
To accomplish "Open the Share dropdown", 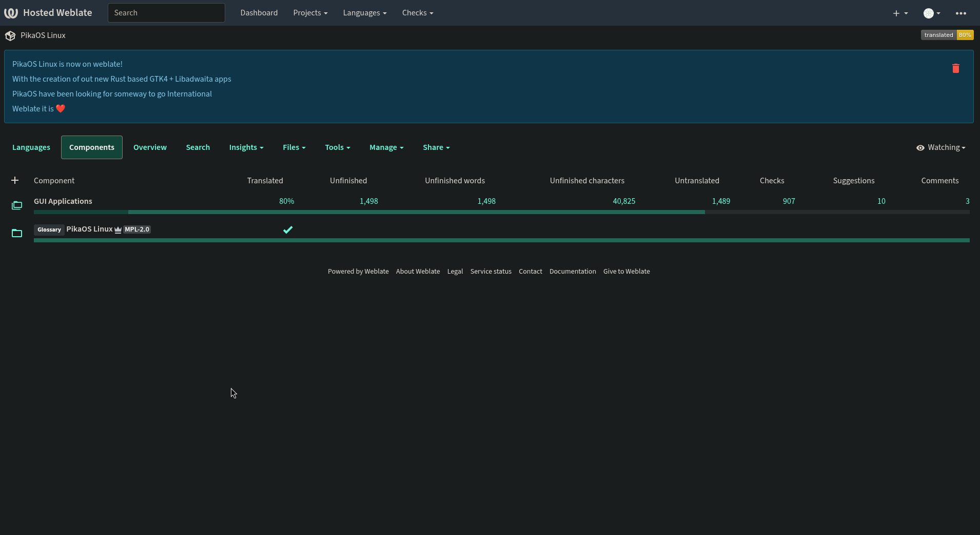I will click(436, 147).
